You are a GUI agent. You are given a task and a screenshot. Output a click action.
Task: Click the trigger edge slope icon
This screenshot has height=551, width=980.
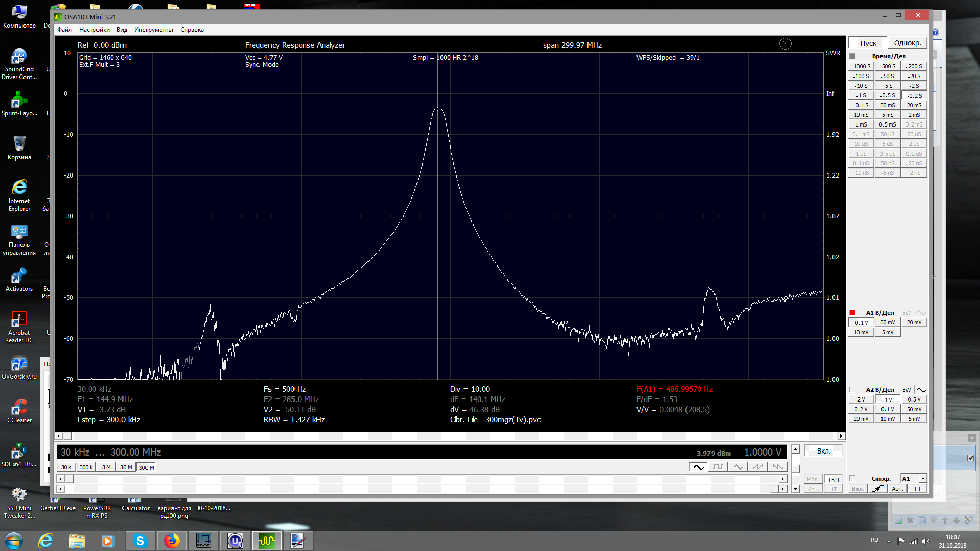[x=877, y=489]
